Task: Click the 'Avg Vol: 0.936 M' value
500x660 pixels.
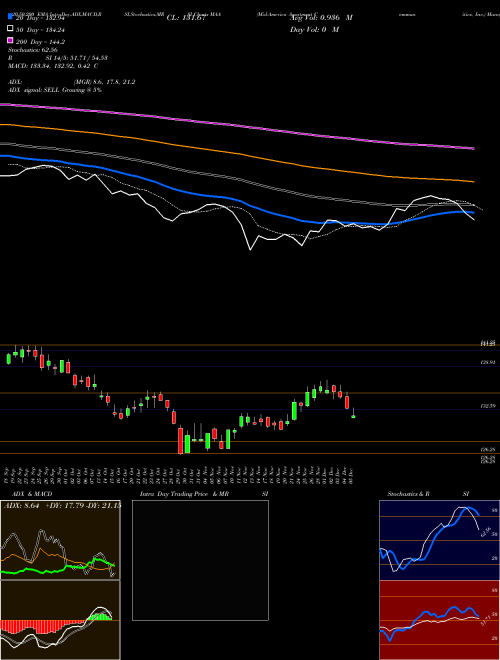Action: coord(321,18)
